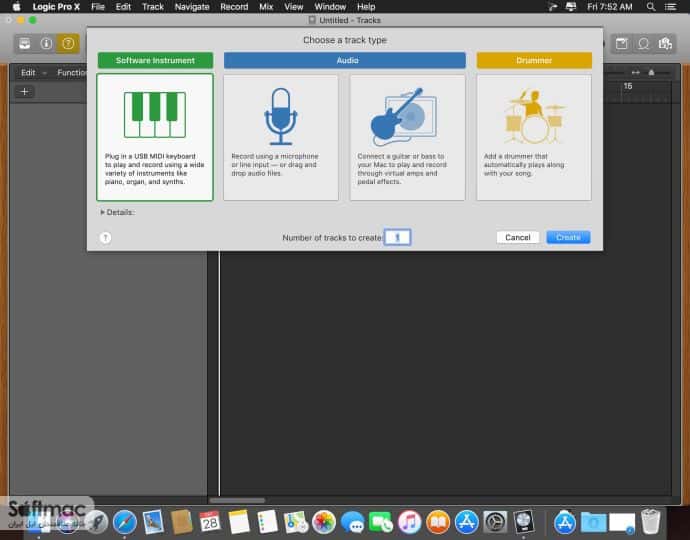Open the Downloads folder in Dock
Viewport: 690px width, 540px height.
[x=593, y=522]
